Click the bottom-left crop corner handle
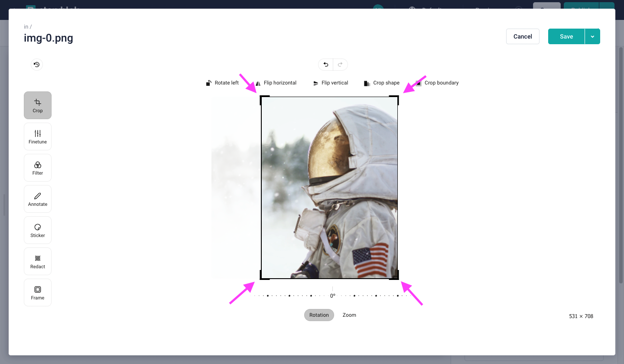Viewport: 624px width, 364px height. pos(261,278)
